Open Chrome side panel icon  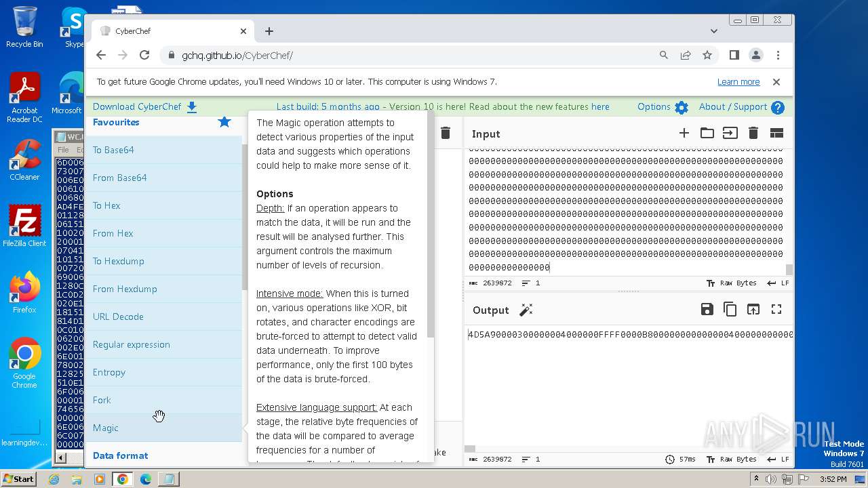coord(734,56)
